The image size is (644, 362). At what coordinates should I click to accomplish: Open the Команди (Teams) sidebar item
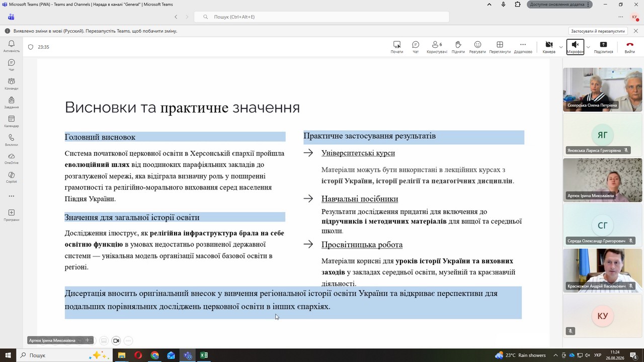[11, 83]
